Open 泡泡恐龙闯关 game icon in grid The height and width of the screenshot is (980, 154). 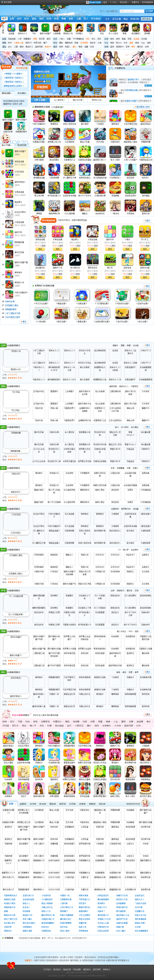coord(130,187)
